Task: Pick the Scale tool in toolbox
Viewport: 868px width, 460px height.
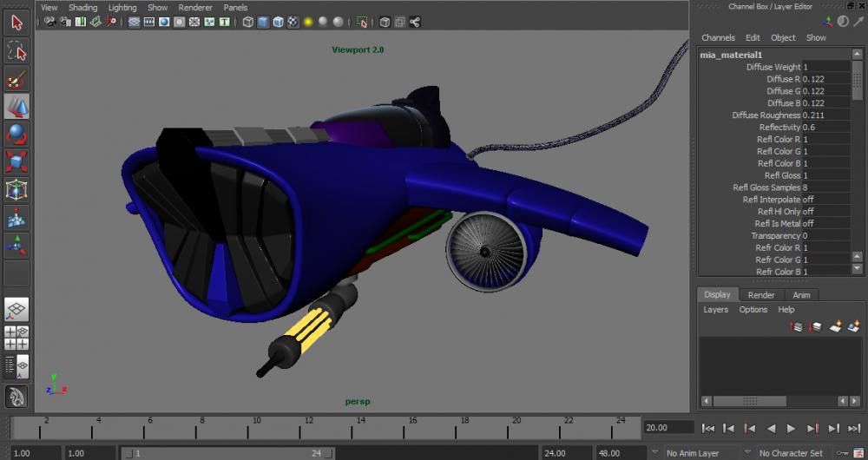Action: point(16,162)
